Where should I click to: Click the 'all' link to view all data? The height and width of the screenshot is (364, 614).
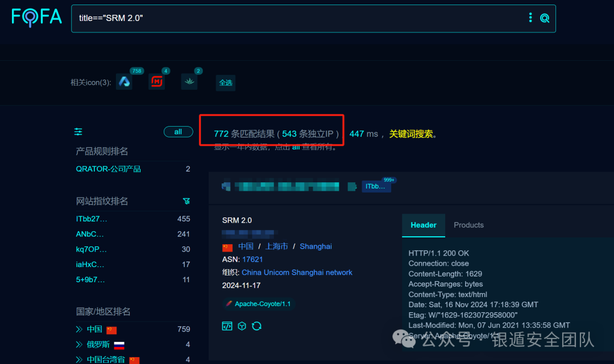tap(296, 147)
